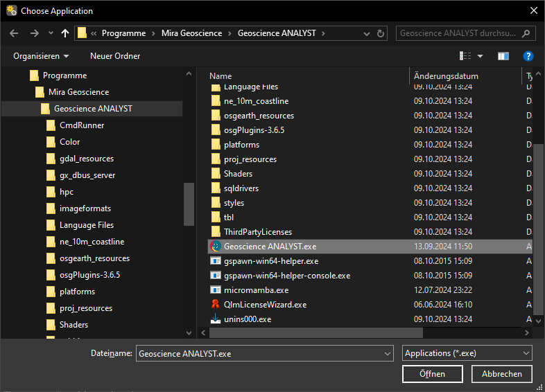Create a folder with Neuer Ordner
Screen dimensions: 545x392
[x=115, y=56]
